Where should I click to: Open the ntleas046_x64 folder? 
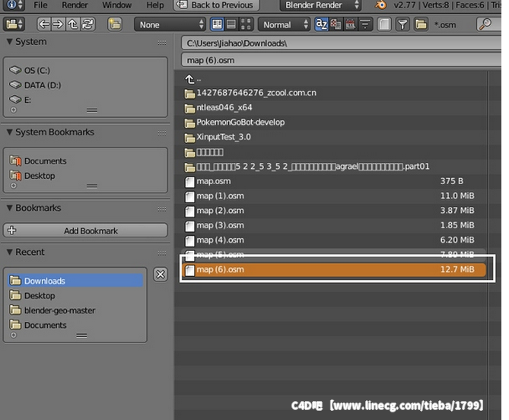[x=334, y=108]
